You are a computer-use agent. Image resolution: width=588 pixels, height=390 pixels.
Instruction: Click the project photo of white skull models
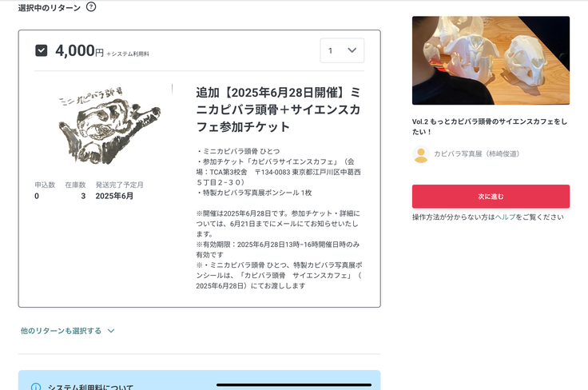[x=491, y=61]
